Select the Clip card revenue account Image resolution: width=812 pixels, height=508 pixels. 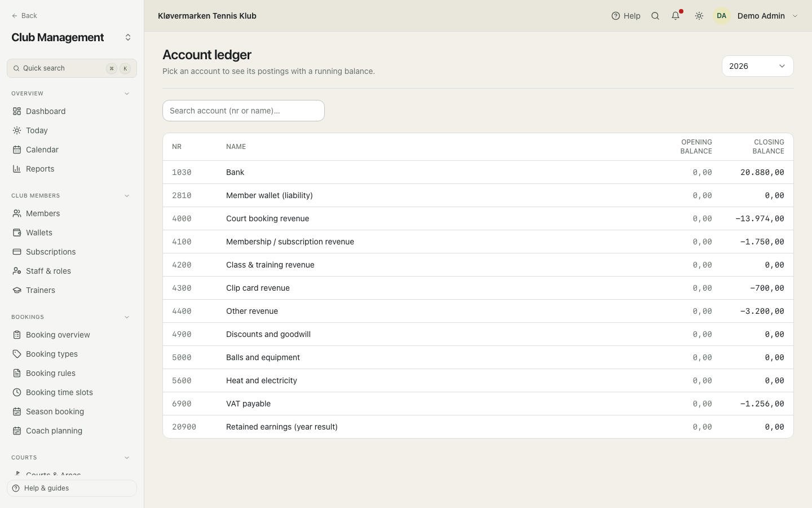coord(478,288)
